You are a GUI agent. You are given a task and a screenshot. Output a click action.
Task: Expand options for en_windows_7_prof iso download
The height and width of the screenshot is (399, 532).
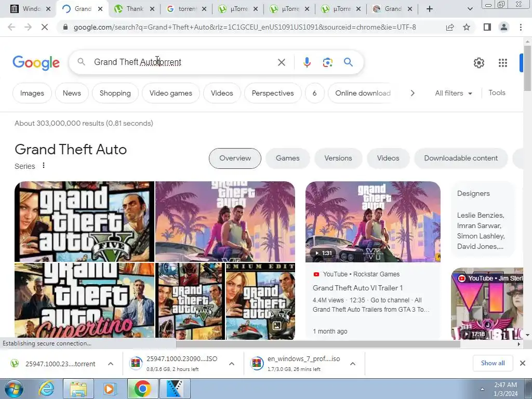[x=353, y=364]
